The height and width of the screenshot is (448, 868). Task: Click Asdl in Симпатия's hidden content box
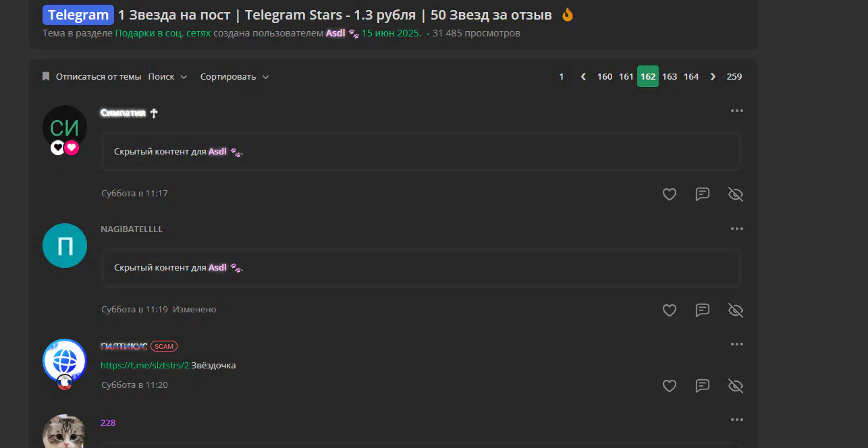click(x=217, y=152)
